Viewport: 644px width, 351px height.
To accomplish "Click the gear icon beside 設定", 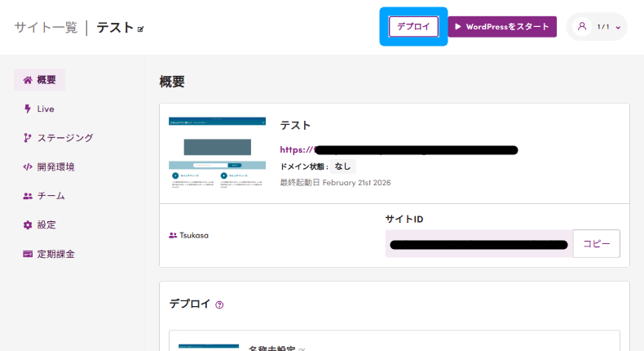I will (x=28, y=225).
